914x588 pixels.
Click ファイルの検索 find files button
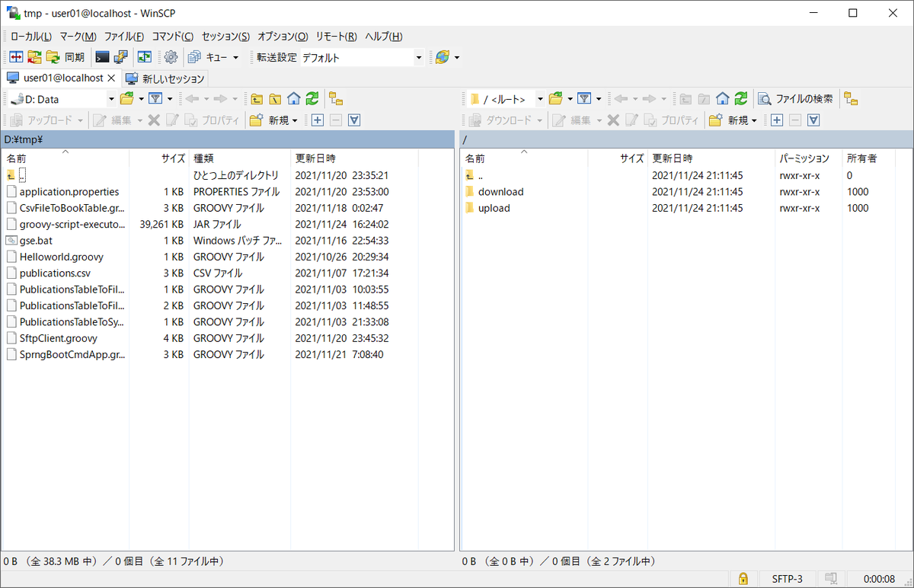[795, 98]
